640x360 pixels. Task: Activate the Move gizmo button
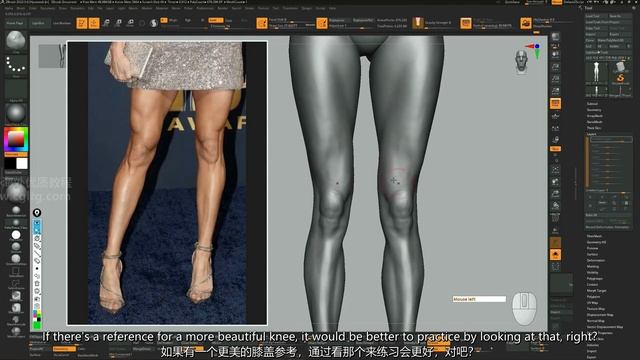[x=106, y=23]
